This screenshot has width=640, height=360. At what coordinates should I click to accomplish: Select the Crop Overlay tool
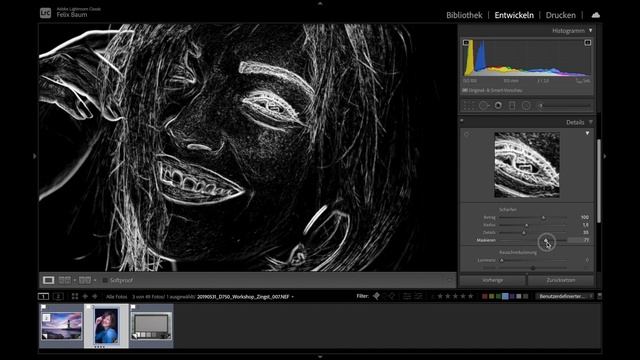point(469,106)
